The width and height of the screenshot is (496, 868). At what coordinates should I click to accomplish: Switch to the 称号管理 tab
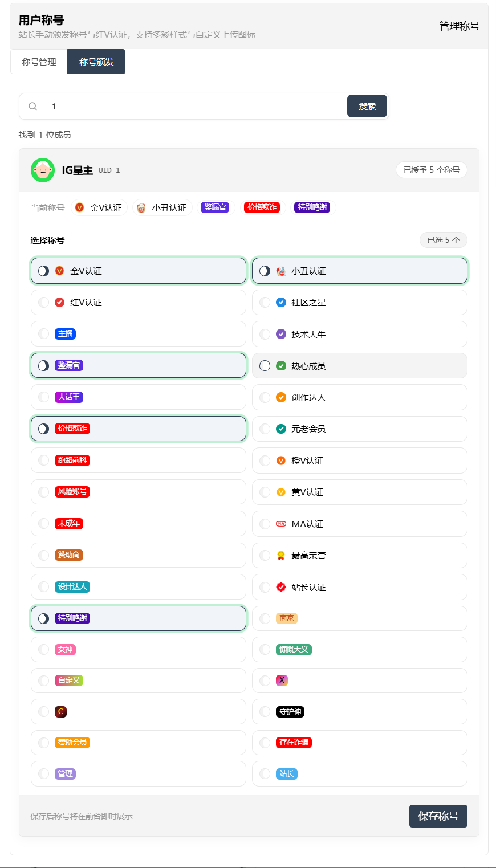coord(39,62)
